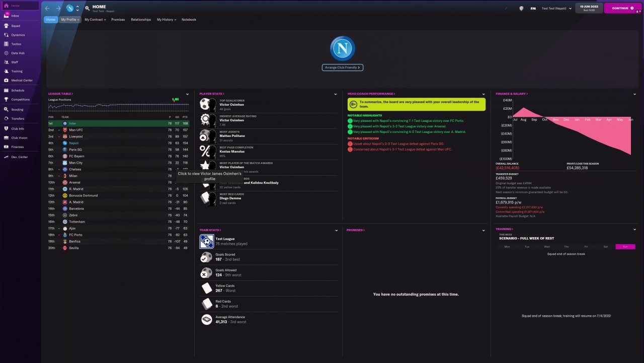Open the Training panel header link
The width and height of the screenshot is (644, 363).
[x=505, y=229]
